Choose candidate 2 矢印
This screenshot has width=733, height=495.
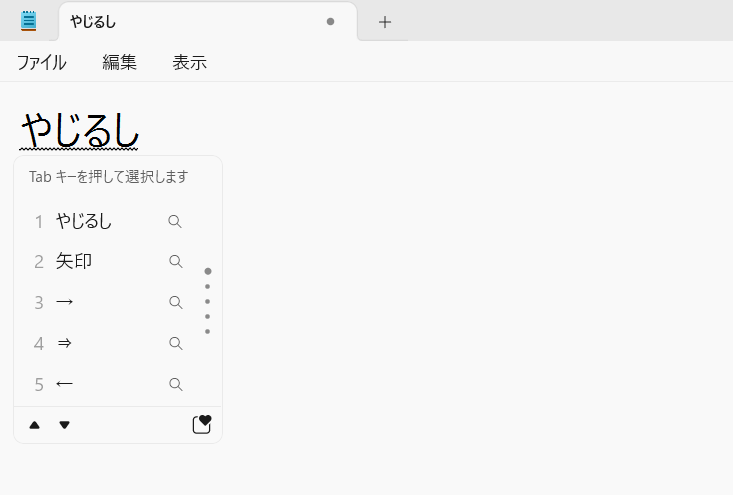(108, 261)
